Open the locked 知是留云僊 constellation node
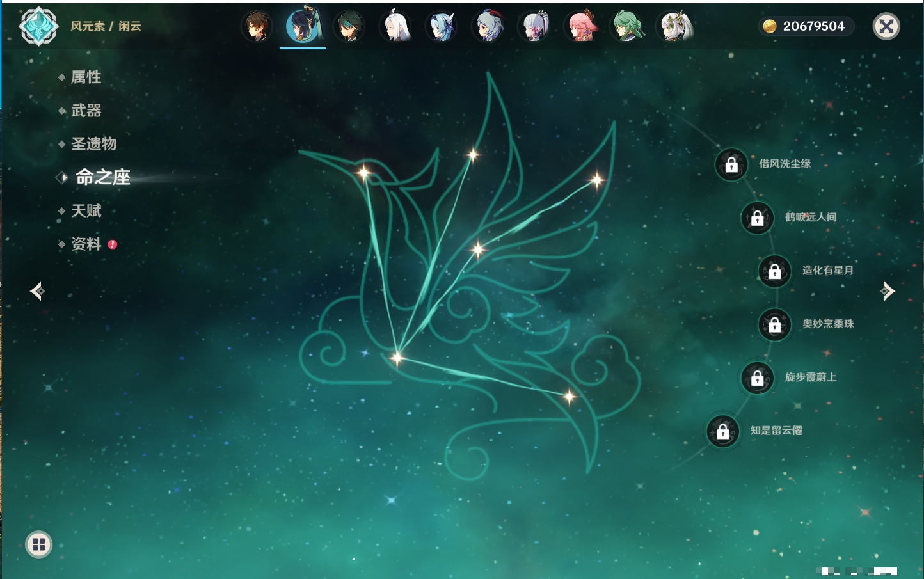 coord(723,432)
